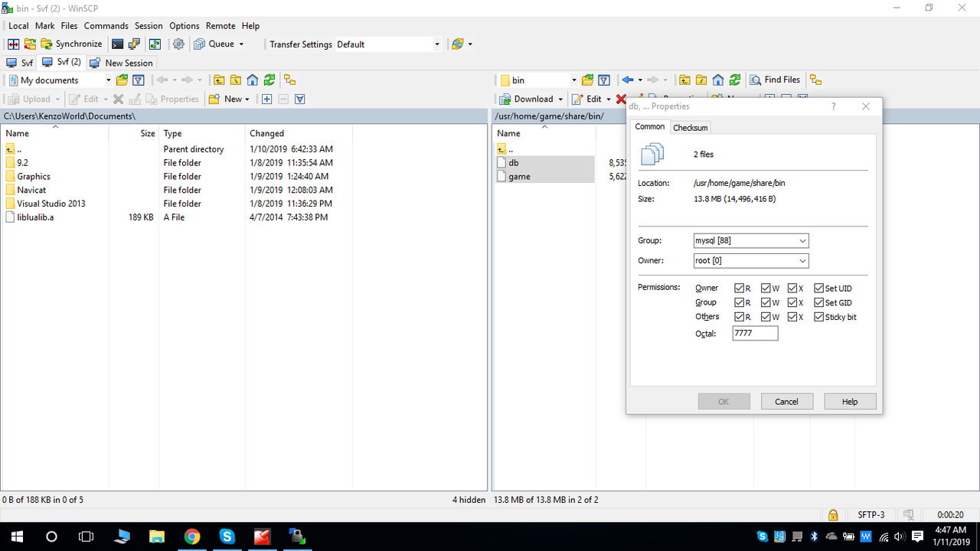Open Download dropdown arrow
Screen dimensions: 980x551
pos(560,99)
